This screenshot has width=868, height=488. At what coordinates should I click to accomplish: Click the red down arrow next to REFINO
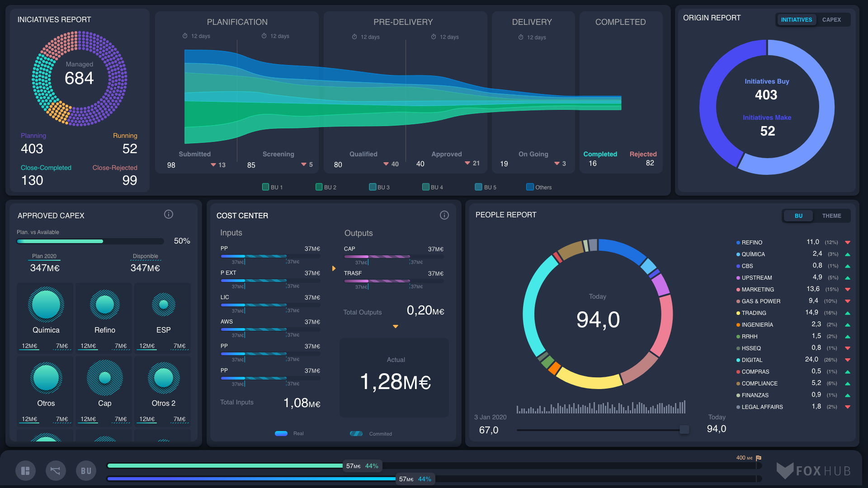(x=848, y=243)
